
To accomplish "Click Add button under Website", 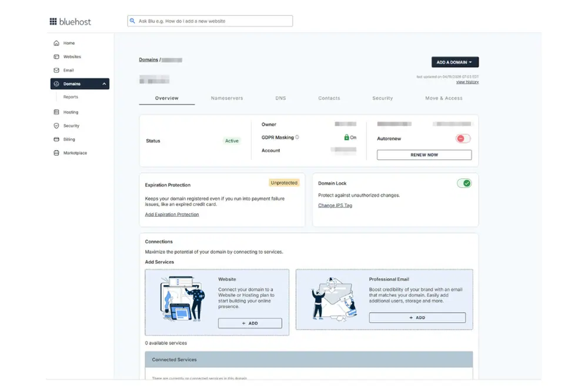I will coord(250,323).
